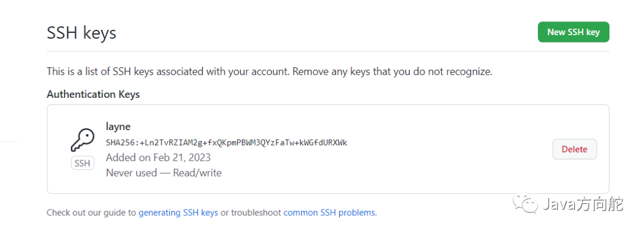644x232 pixels.
Task: Click the Java方向舵 watermark text
Action: (583, 203)
